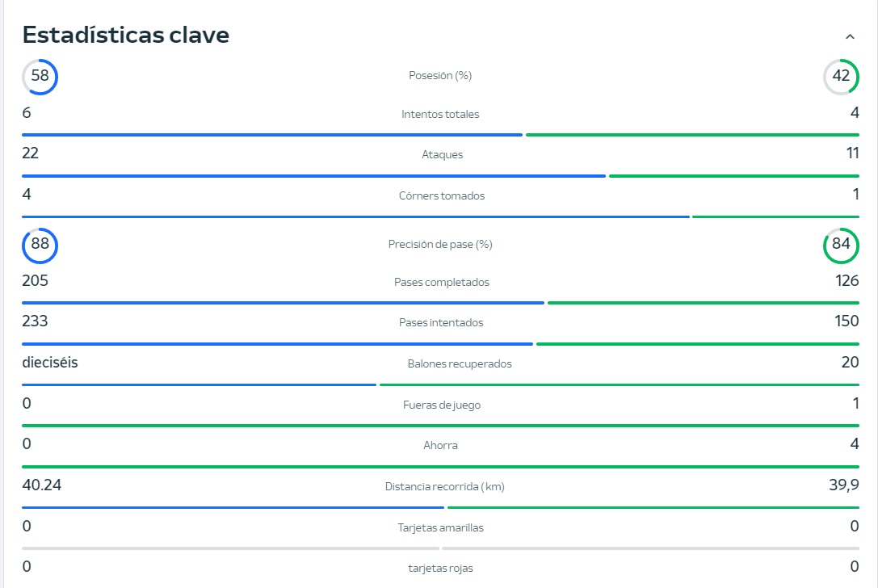Viewport: 878px width, 588px height.
Task: Click the blue 58 possession circle
Action: (40, 77)
